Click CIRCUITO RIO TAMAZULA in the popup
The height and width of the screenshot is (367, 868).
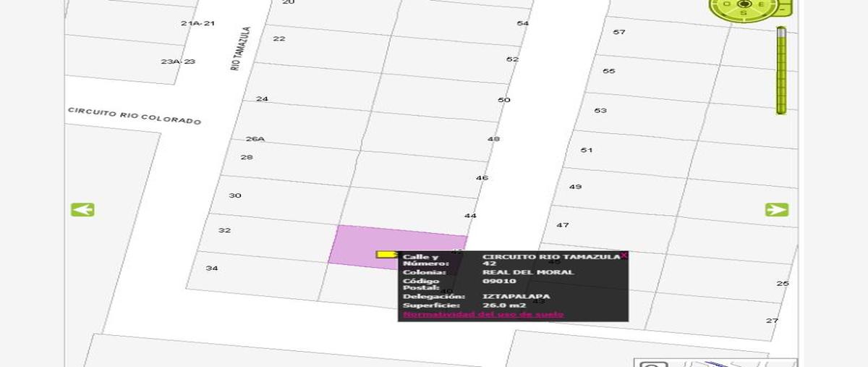point(551,256)
